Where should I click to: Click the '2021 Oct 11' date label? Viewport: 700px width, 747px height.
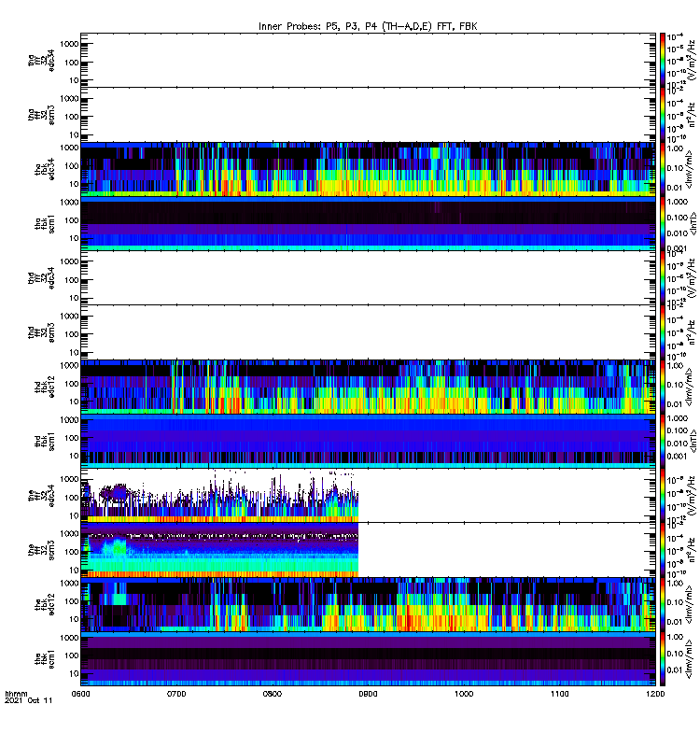29,700
